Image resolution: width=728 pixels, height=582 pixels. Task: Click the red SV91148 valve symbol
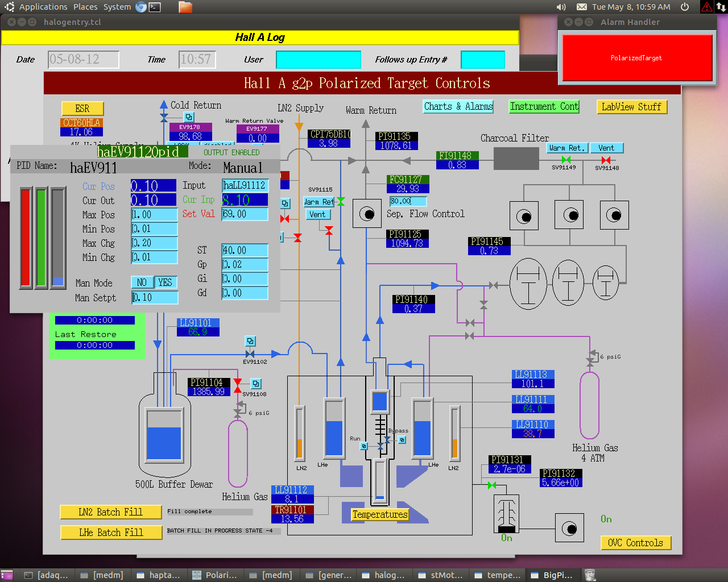pos(606,160)
